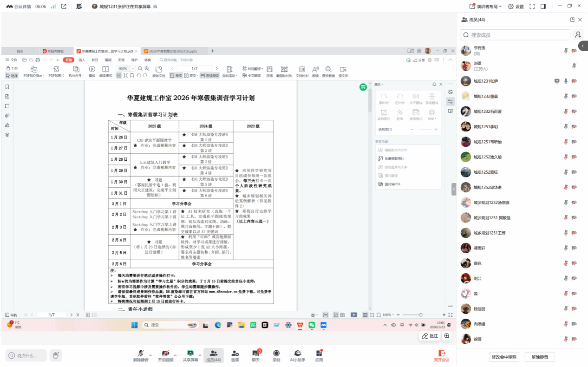The image size is (588, 367).
Task: Click the 修改会中昵称 button
Action: 504,357
